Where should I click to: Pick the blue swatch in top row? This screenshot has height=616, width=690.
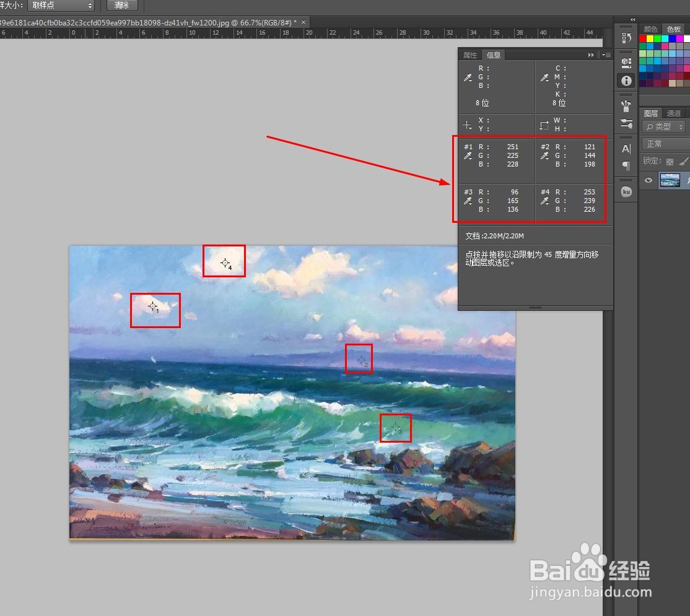click(673, 38)
